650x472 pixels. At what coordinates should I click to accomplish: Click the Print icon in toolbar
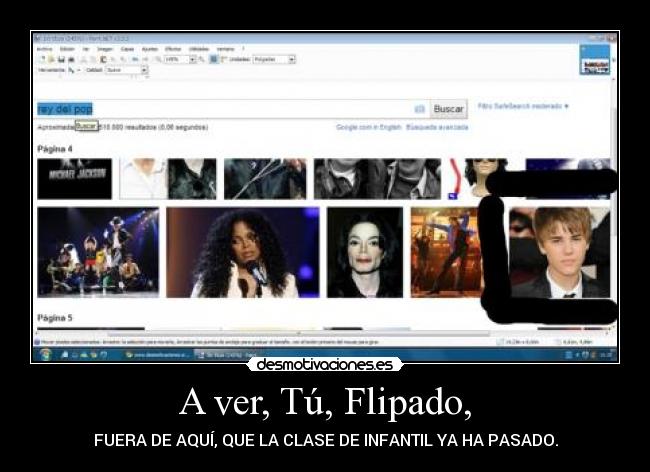(71, 59)
